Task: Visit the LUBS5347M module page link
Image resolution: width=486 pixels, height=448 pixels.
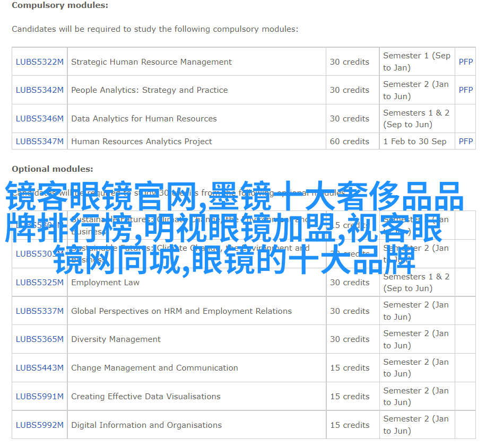Action: pyautogui.click(x=40, y=141)
